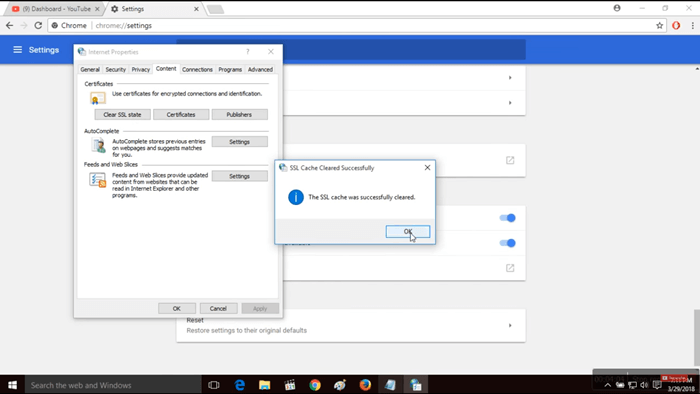Viewport: 700px width, 394px height.
Task: Expand the first settings row chevron
Action: coord(510,78)
